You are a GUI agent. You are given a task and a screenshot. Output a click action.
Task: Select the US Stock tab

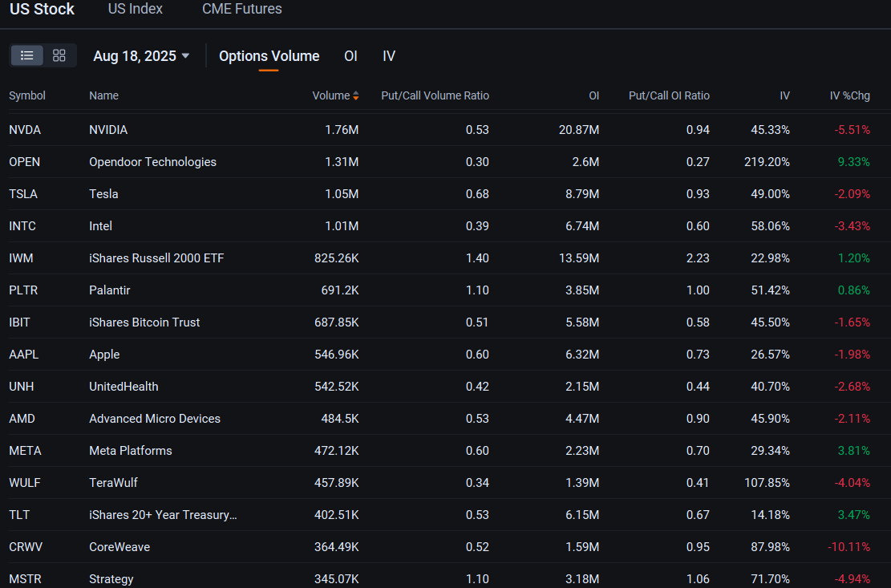coord(42,9)
